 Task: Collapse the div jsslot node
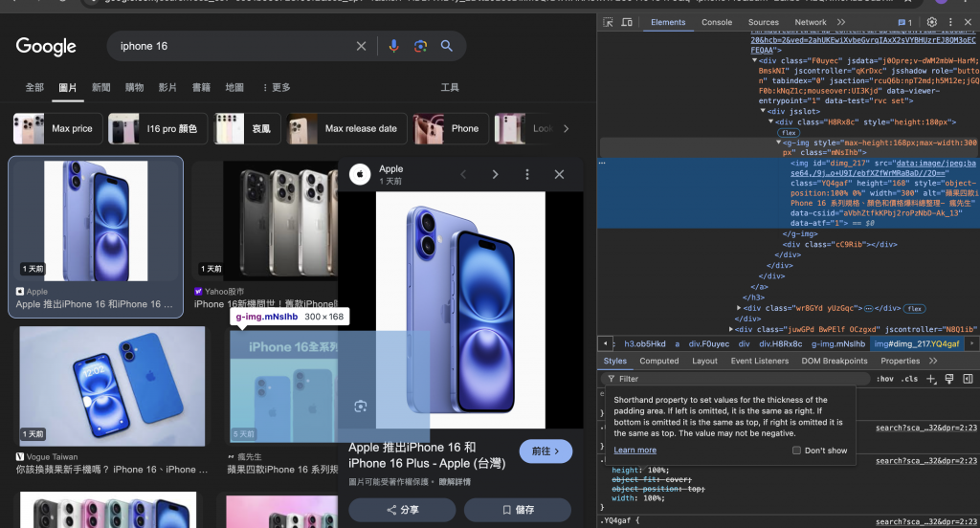tap(763, 111)
